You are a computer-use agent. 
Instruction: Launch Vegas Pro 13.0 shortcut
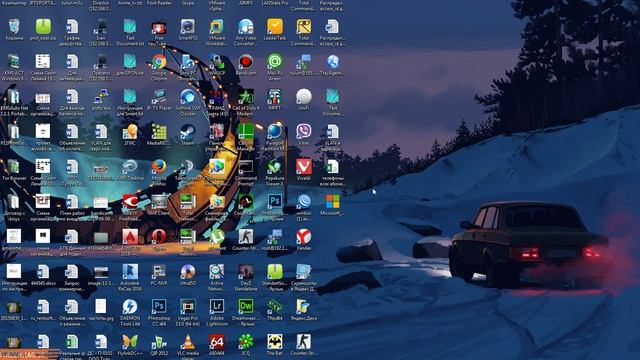(x=188, y=307)
